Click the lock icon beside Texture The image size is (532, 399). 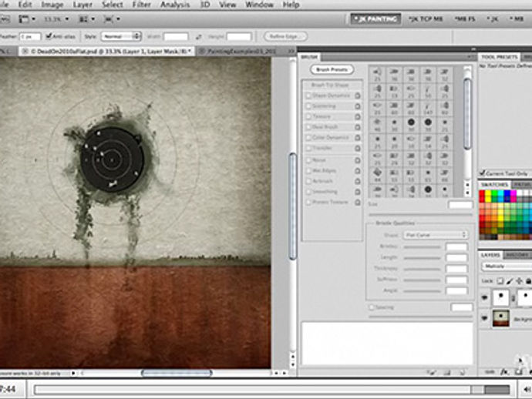point(357,117)
